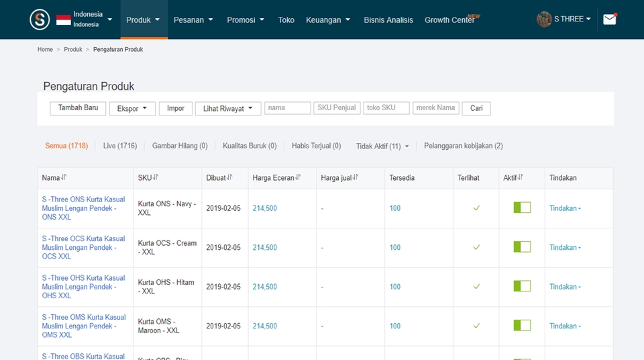Viewport: 644px width, 360px height.
Task: Open Tindakan menu for Kurta OCS row
Action: [x=565, y=247]
